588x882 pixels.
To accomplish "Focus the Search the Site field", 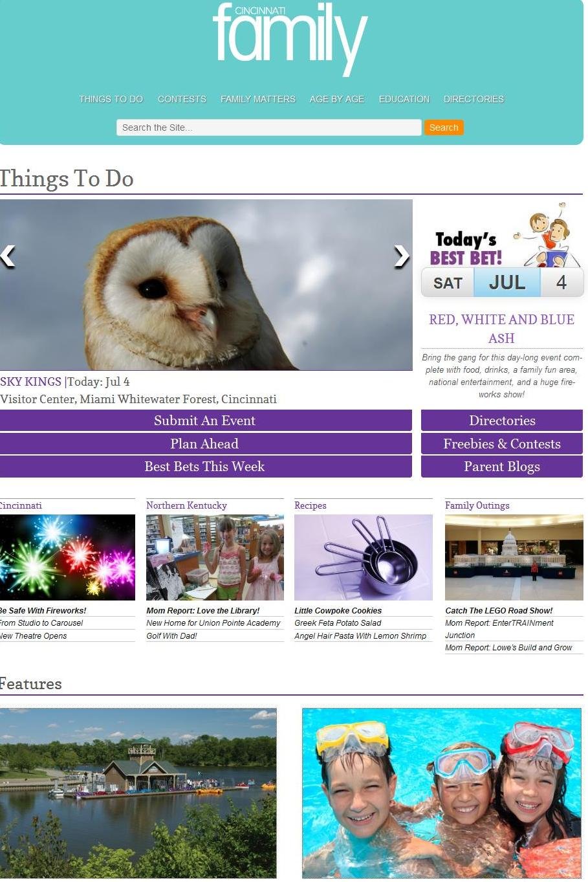I will [268, 127].
